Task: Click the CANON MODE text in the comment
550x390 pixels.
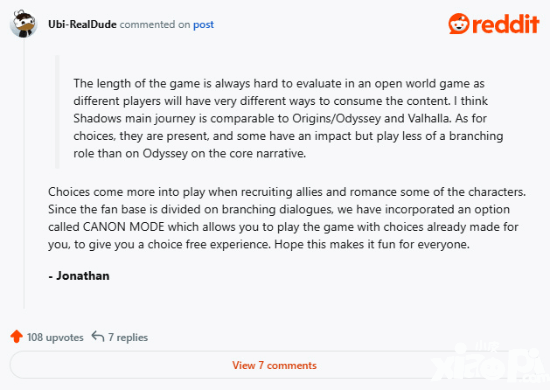Action: click(x=123, y=227)
